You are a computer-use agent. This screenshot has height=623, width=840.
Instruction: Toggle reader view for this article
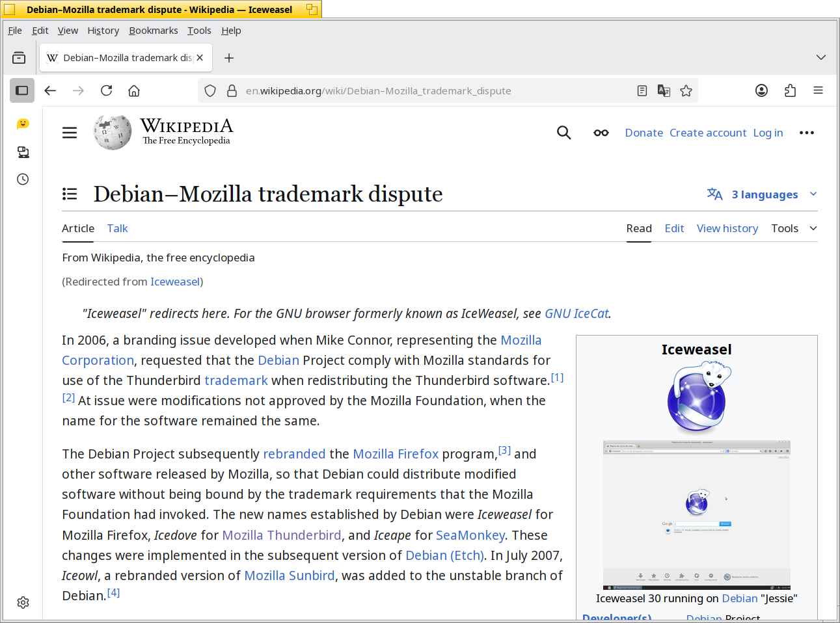pyautogui.click(x=642, y=91)
